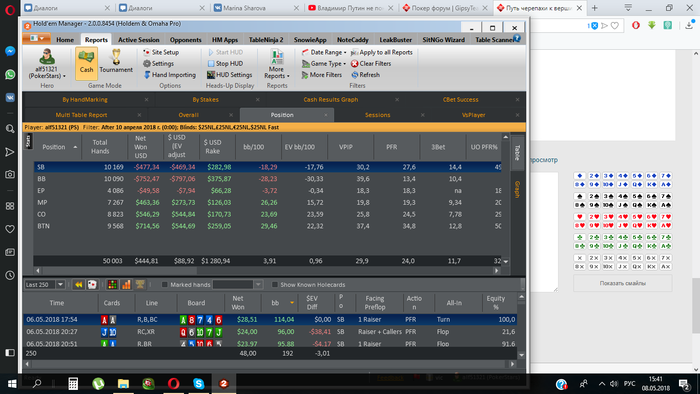
Task: Open Last 250 hands dropdown
Action: [60, 285]
